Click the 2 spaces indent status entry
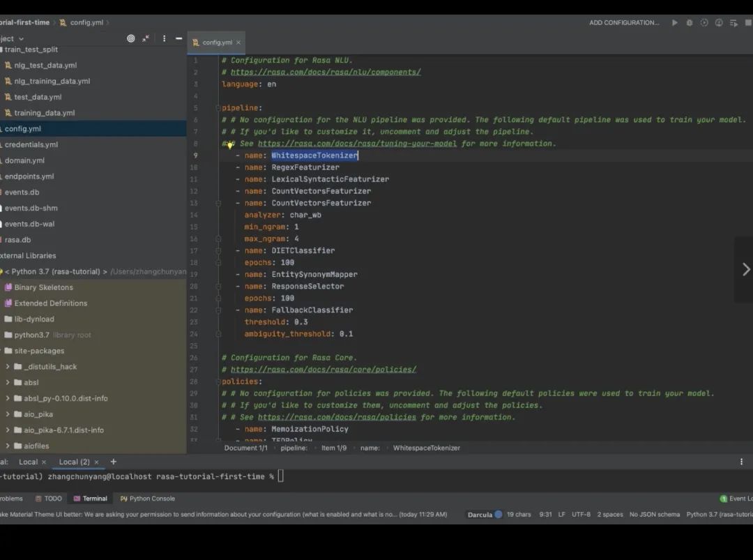The height and width of the screenshot is (560, 753). (610, 515)
